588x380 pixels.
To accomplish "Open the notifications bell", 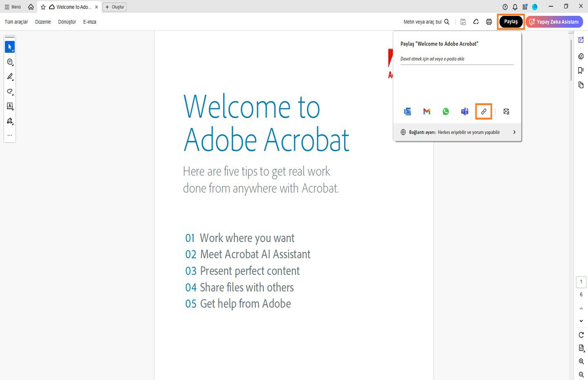I will tap(515, 7).
